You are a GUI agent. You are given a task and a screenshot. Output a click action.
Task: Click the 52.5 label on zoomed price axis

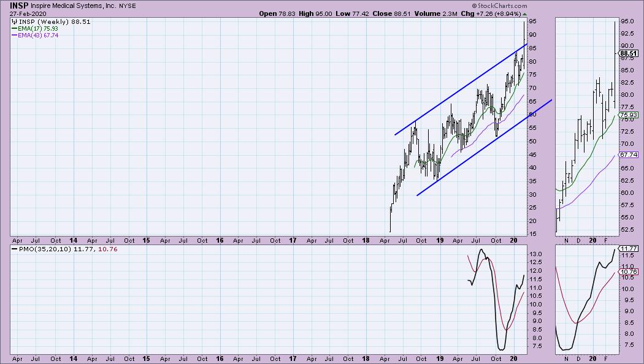(x=627, y=229)
